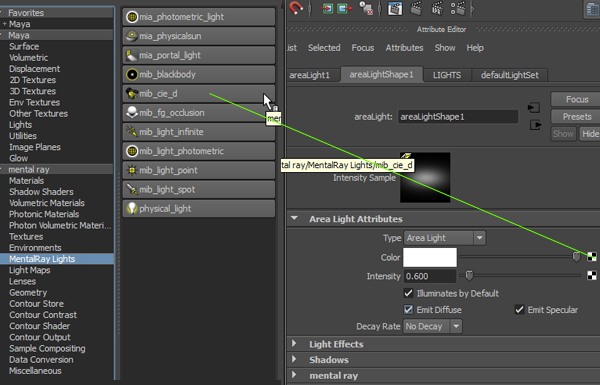Click the Intensity value field
The width and height of the screenshot is (600, 385).
pos(430,276)
